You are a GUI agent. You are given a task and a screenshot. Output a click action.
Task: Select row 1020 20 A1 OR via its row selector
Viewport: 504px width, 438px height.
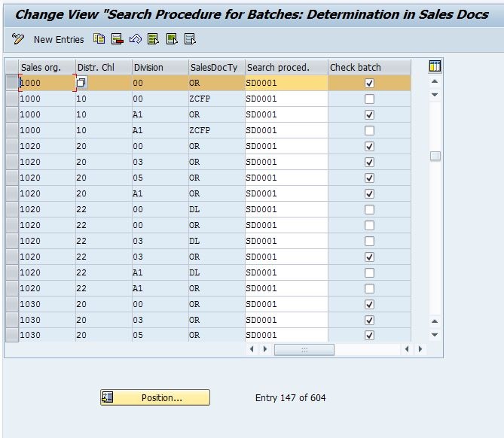(x=12, y=193)
